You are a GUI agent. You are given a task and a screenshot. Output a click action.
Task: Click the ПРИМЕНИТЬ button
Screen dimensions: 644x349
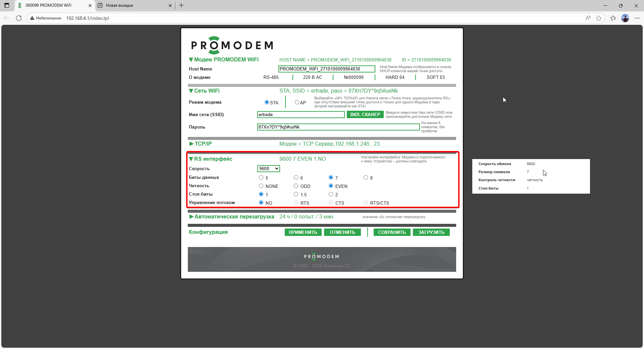(303, 232)
